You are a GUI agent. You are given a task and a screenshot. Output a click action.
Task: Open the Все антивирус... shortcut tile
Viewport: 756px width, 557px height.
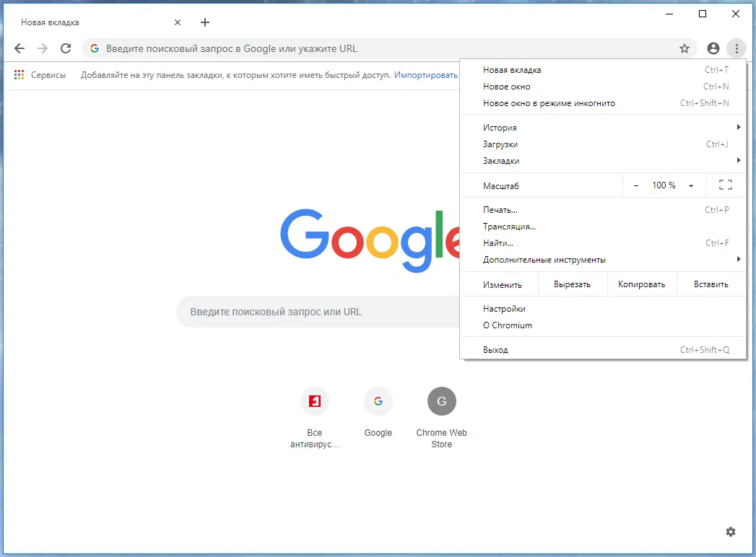pos(314,418)
